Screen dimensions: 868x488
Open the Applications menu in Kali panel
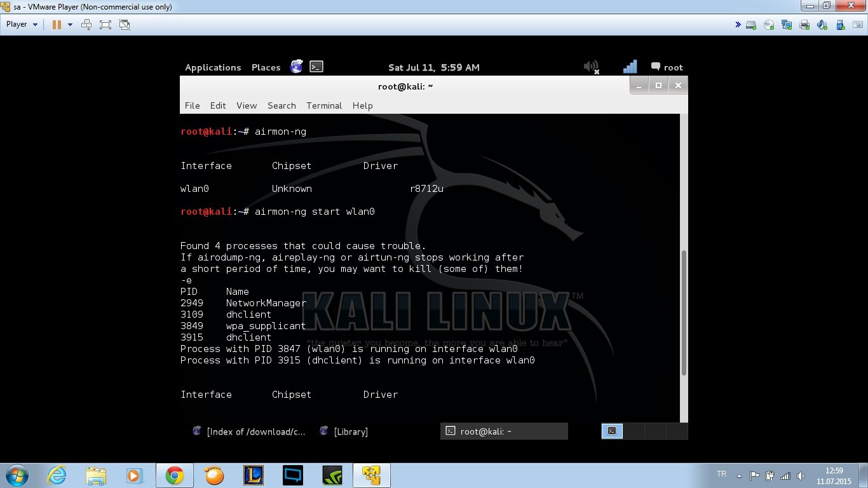[x=213, y=67]
